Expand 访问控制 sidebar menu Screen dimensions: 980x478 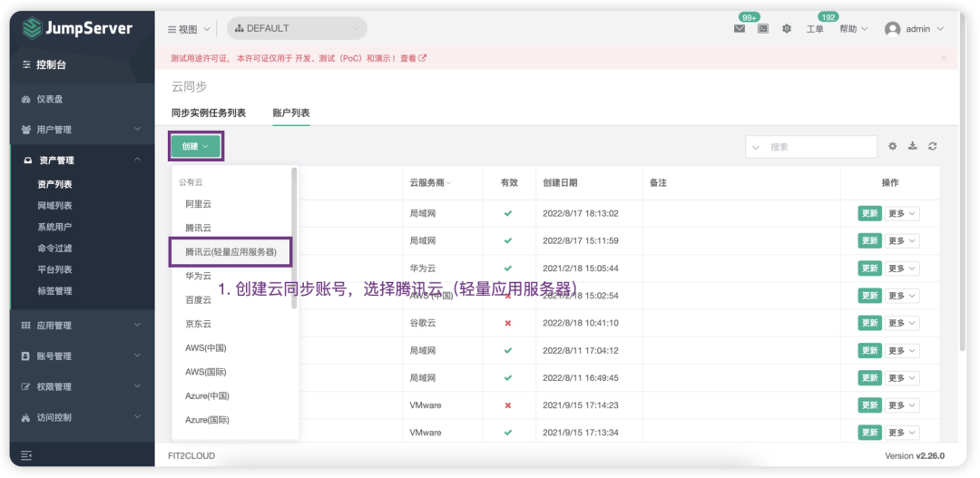click(82, 417)
